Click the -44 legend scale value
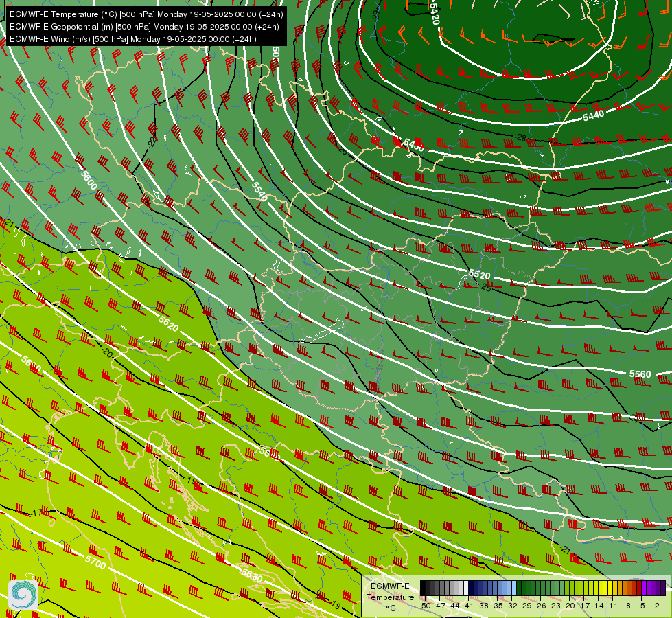The height and width of the screenshot is (618, 672). [454, 606]
